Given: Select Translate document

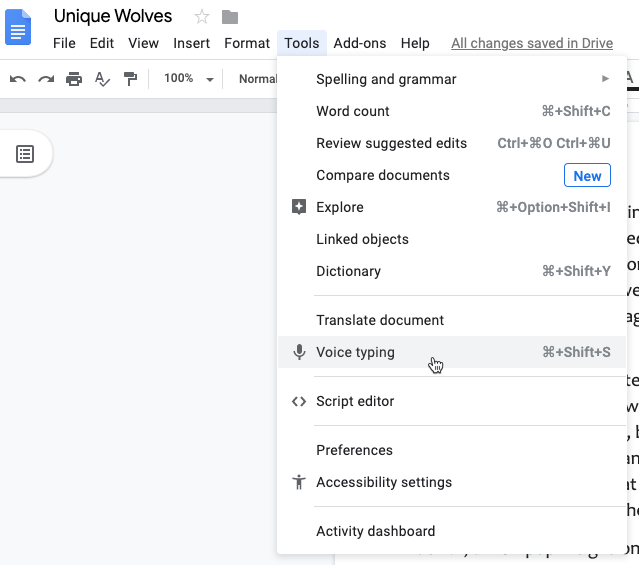Looking at the screenshot, I should 452,320.
